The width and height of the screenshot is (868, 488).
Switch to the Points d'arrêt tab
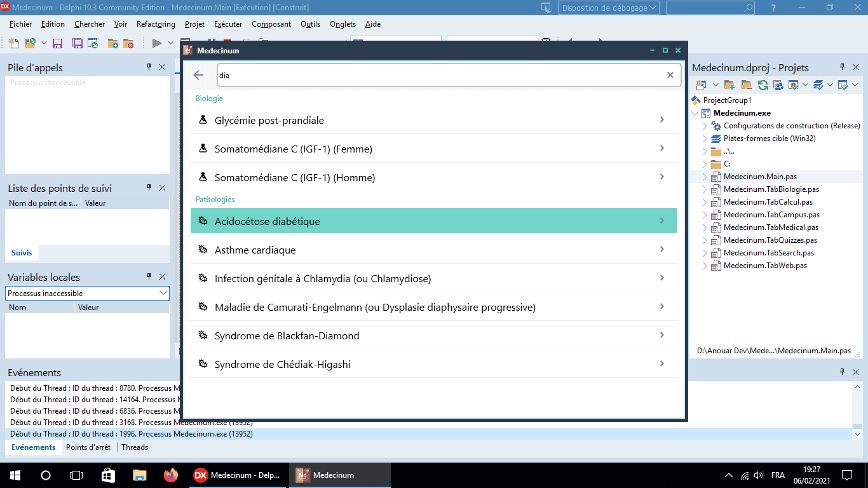tap(88, 447)
